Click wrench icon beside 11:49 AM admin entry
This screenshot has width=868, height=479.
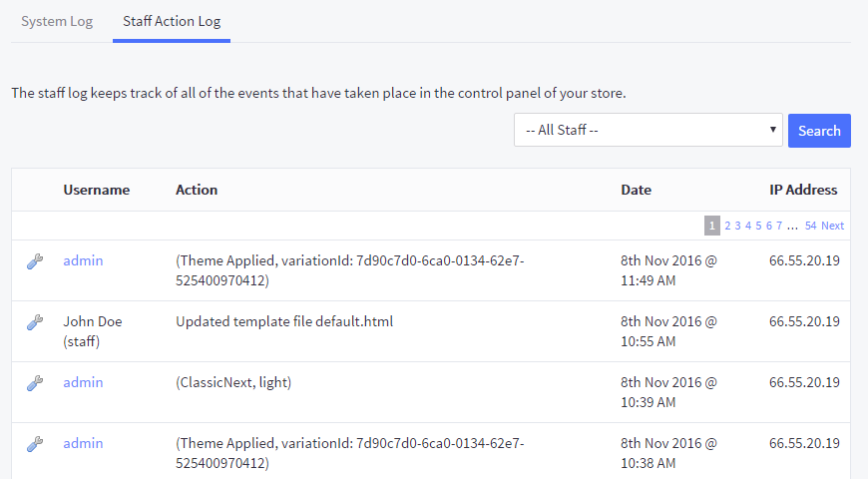[x=34, y=261]
